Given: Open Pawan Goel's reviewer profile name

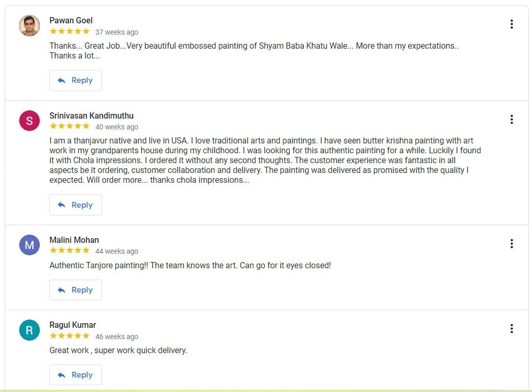Looking at the screenshot, I should coord(71,20).
